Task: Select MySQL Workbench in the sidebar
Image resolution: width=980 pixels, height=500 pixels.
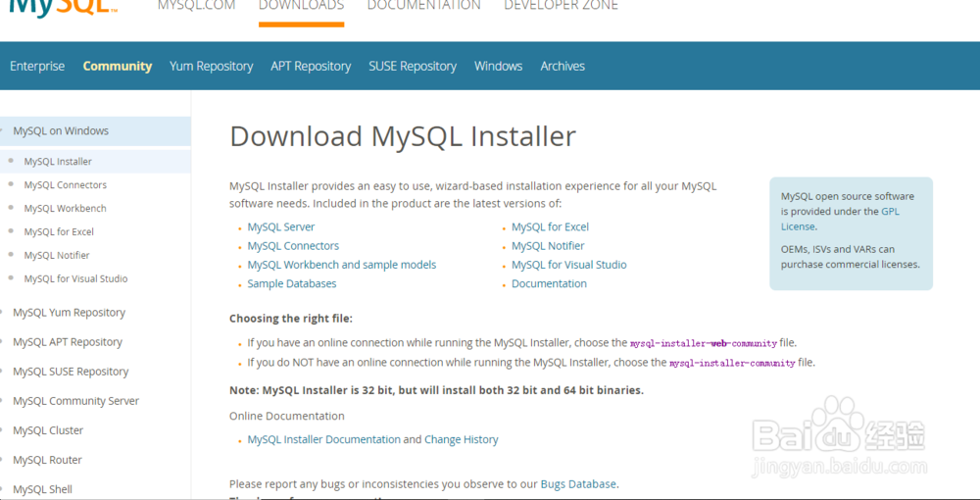Action: pyautogui.click(x=66, y=208)
